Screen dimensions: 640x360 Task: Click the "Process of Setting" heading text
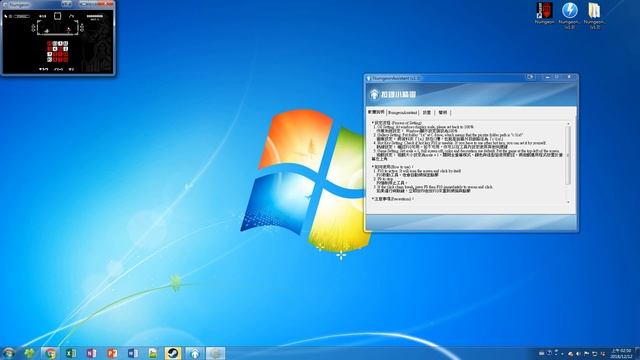click(407, 123)
